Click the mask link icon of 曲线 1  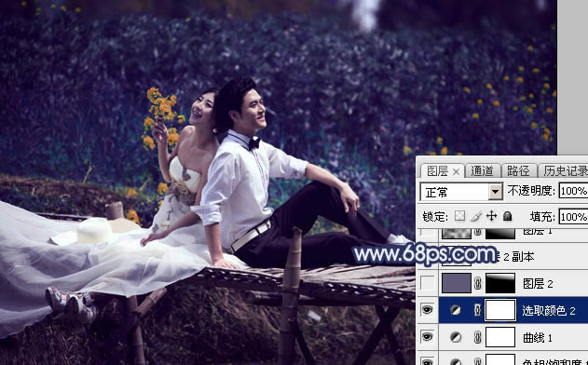(477, 337)
